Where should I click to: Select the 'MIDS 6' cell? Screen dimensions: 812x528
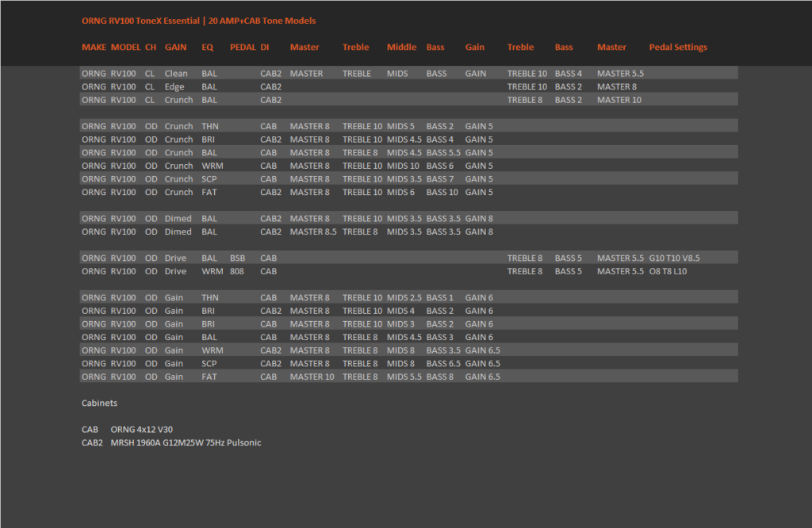click(x=400, y=193)
